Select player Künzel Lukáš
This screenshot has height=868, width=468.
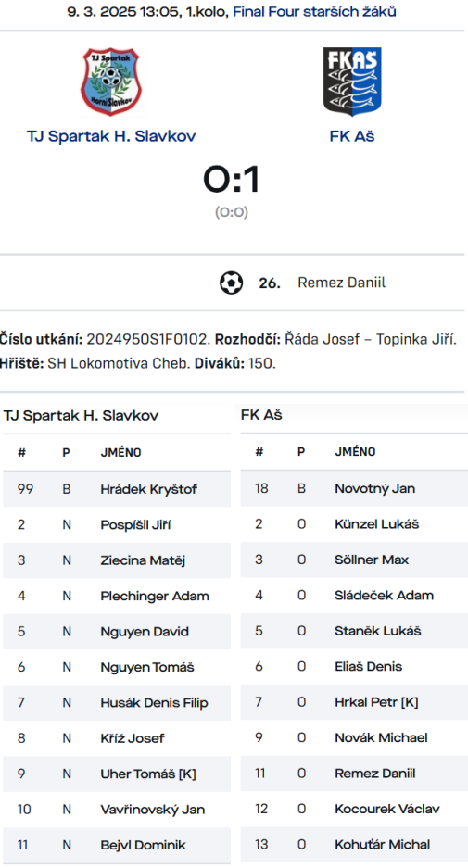coord(376,524)
